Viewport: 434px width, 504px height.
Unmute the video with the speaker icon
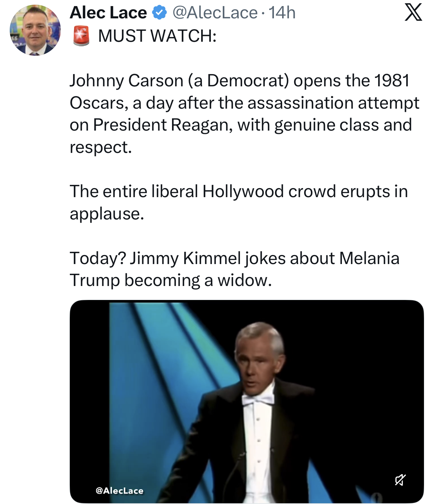click(x=400, y=480)
